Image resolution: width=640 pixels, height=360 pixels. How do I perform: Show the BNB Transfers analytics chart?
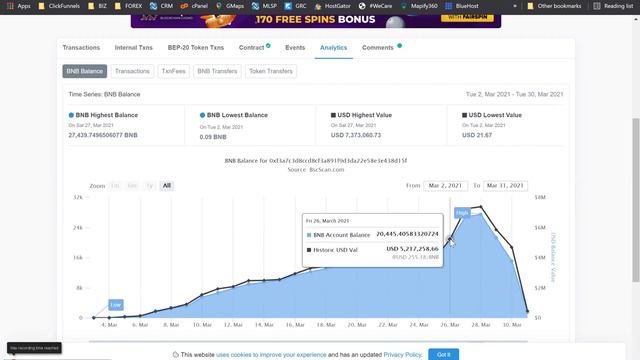[x=217, y=71]
